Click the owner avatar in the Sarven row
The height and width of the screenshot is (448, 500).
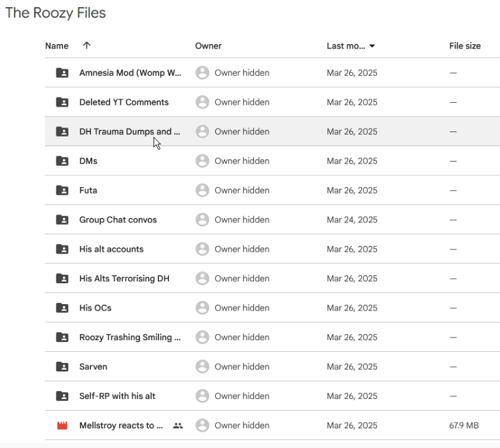[x=202, y=366]
